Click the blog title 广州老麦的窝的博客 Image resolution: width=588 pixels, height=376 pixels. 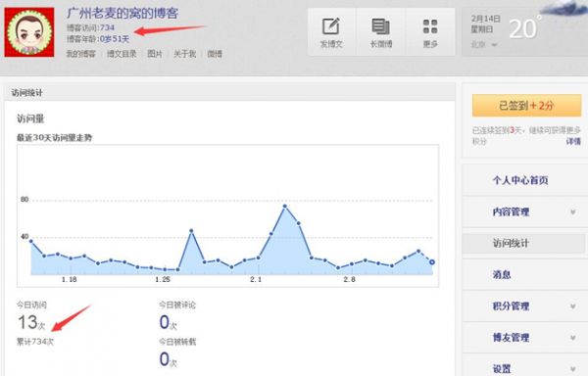click(122, 14)
